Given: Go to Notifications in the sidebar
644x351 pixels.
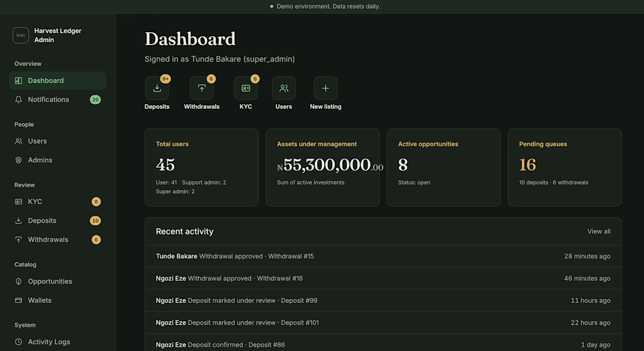Looking at the screenshot, I should point(57,99).
